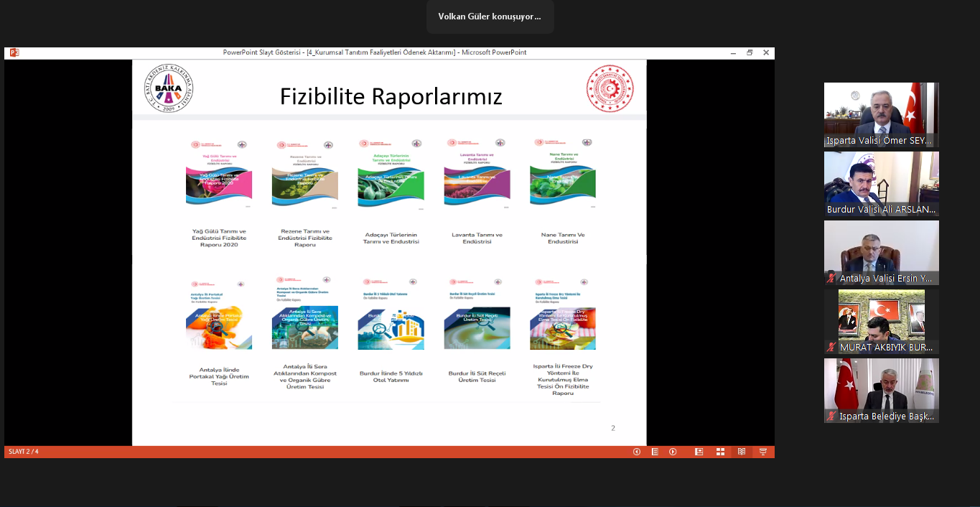Click the Burdur İli Süt Reçeli report cover

tap(477, 315)
